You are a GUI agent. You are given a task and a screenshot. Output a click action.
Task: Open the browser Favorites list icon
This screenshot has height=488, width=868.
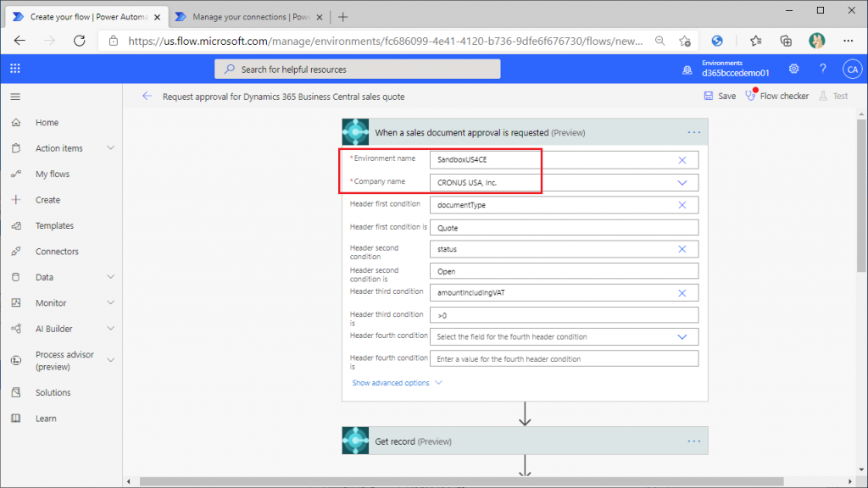click(x=755, y=41)
